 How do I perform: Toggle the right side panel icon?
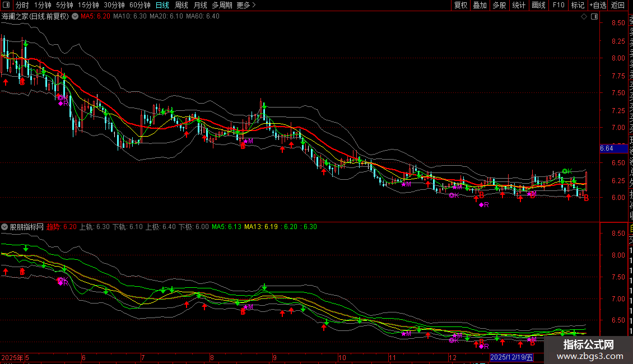point(594,16)
